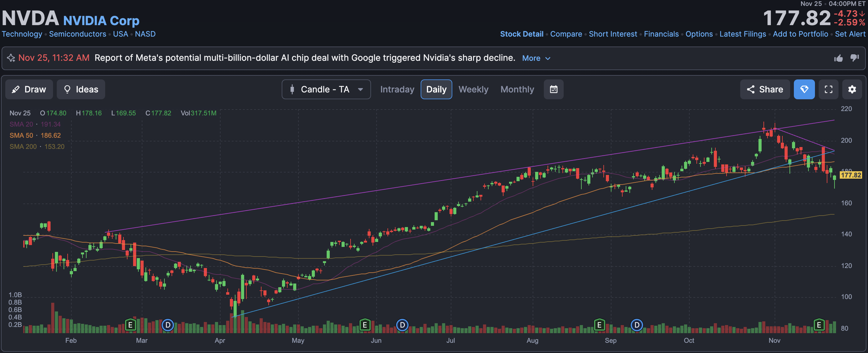The image size is (868, 353).
Task: Open the Candle - TA chart type dropdown
Action: pos(326,89)
